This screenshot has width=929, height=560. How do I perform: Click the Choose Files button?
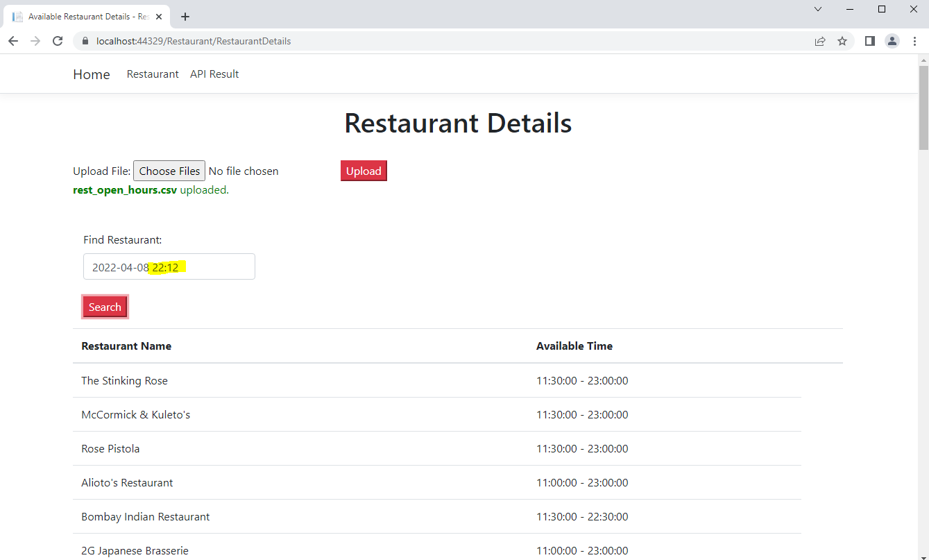(x=169, y=171)
